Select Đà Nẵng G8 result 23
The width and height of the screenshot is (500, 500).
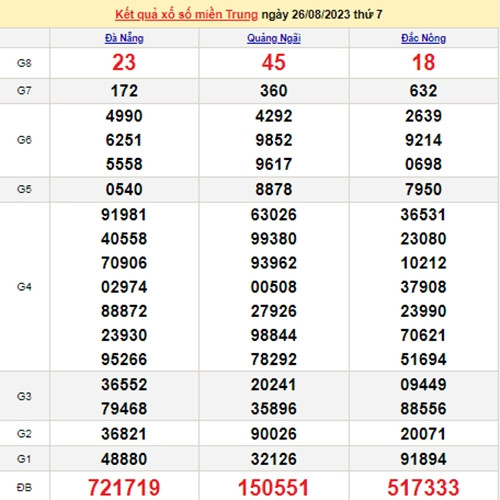pyautogui.click(x=124, y=63)
